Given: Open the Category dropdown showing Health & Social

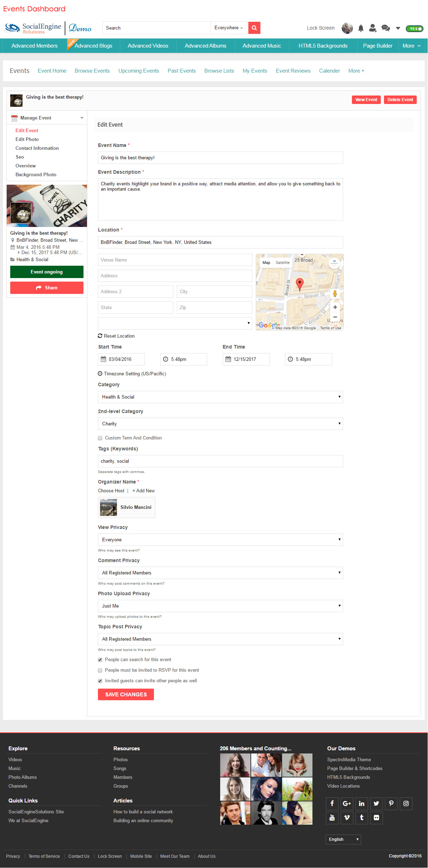Looking at the screenshot, I should coord(220,397).
